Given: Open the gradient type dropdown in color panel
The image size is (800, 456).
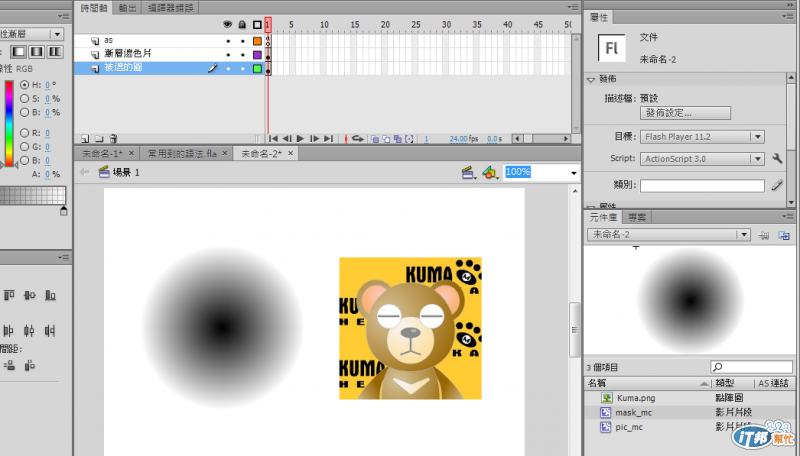Looking at the screenshot, I should coord(57,34).
